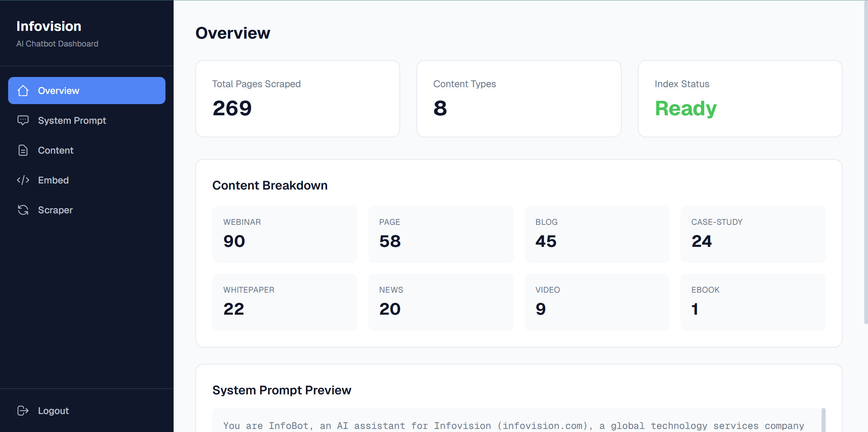Screen dimensions: 868x432
Task: Click the System Prompt chat bubble icon
Action: point(23,120)
